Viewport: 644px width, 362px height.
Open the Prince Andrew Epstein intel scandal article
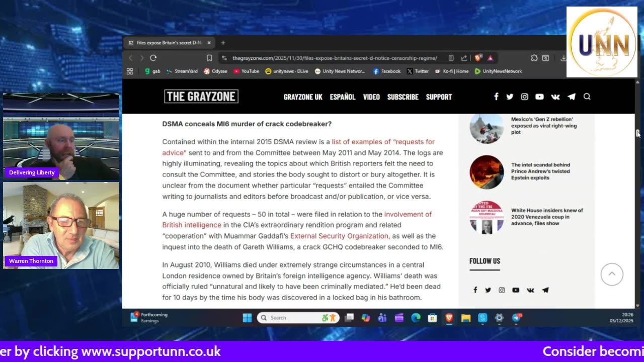tap(540, 171)
